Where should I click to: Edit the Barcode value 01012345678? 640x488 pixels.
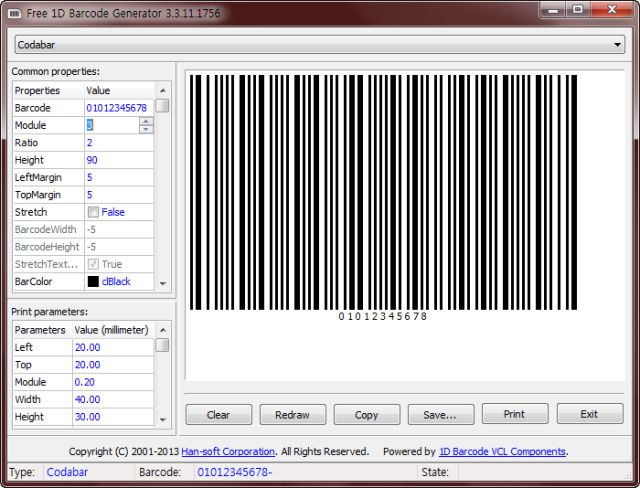coord(116,108)
